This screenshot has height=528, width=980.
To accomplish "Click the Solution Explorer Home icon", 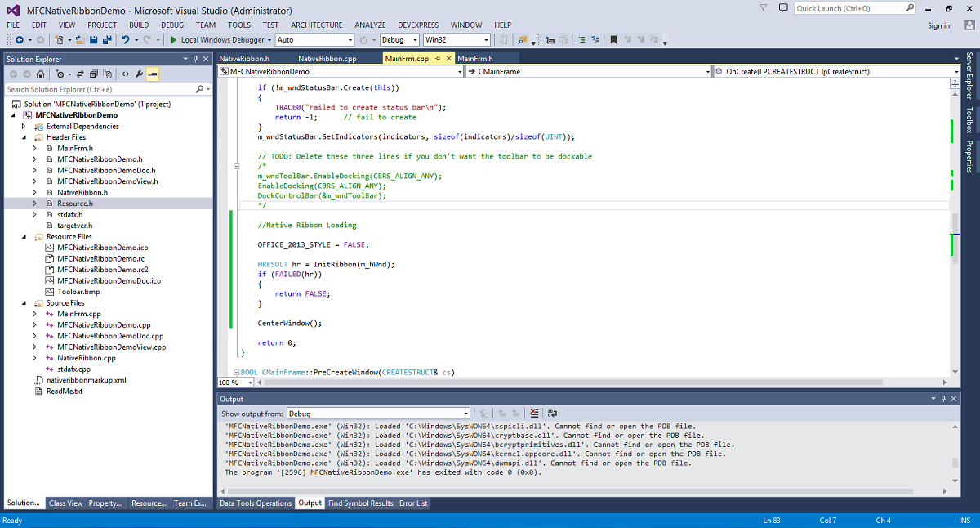I will (x=42, y=74).
